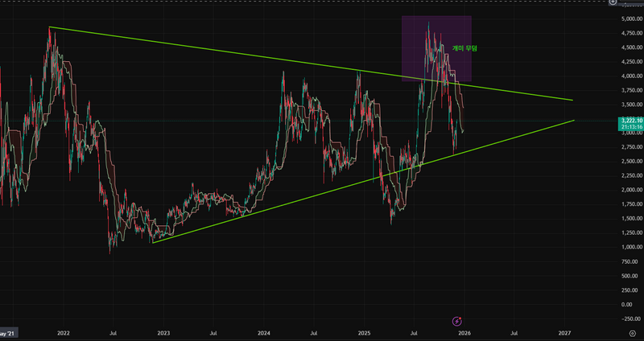Viewport: 644px width, 341px height.
Task: Click the 2023 label on time axis
Action: (163, 332)
